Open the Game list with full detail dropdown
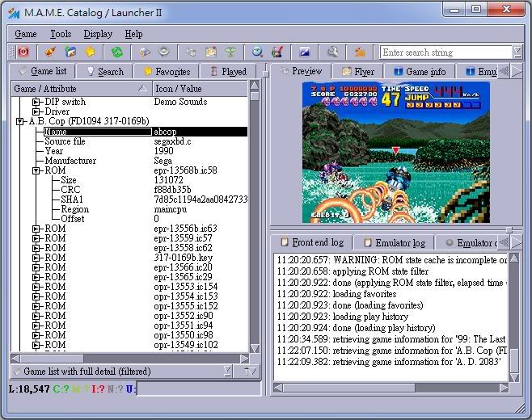 pos(228,372)
